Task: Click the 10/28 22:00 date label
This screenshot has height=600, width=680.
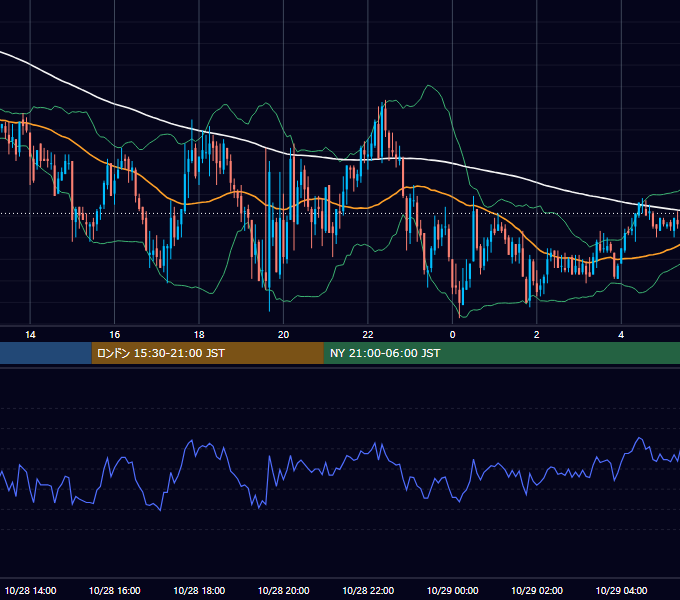Action: tap(368, 590)
